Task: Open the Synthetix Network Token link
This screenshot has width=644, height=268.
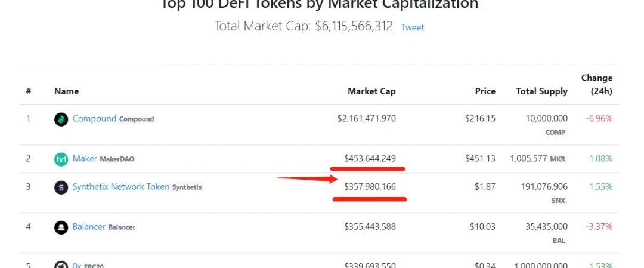Action: coord(120,187)
